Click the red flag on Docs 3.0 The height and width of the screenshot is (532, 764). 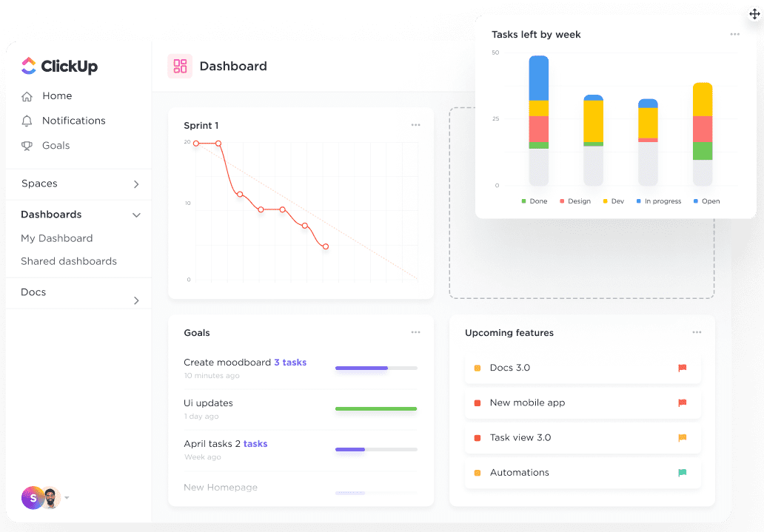(x=682, y=368)
